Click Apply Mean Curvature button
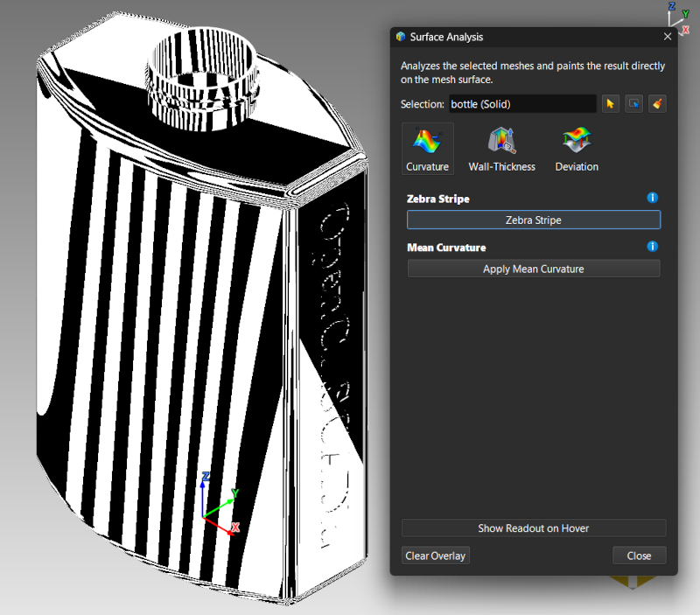 point(534,269)
